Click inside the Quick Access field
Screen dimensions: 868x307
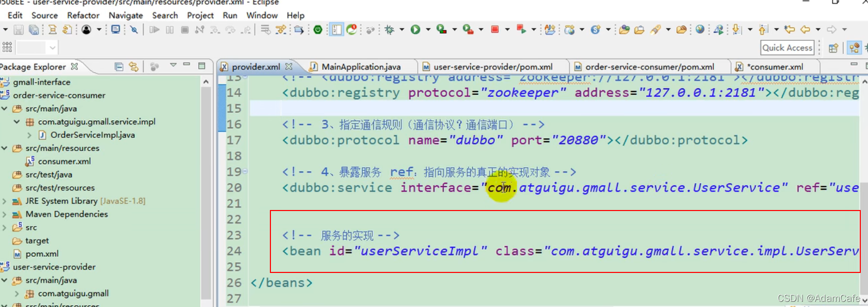(x=787, y=48)
